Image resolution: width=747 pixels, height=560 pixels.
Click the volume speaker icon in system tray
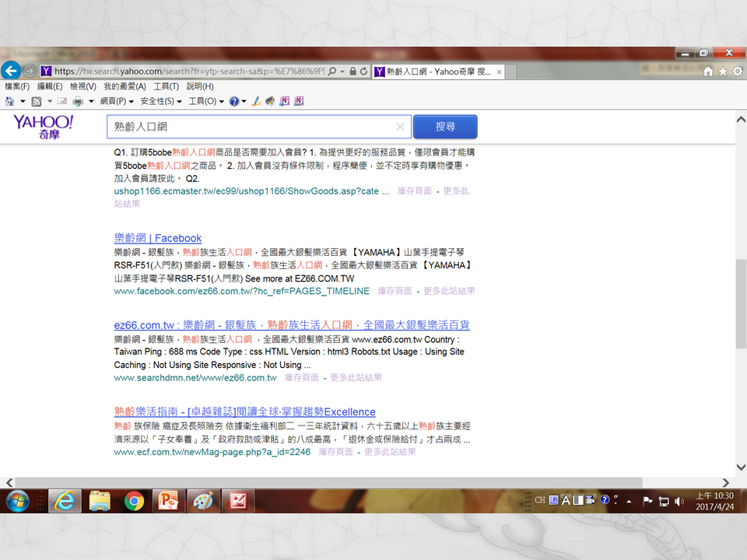[x=679, y=501]
